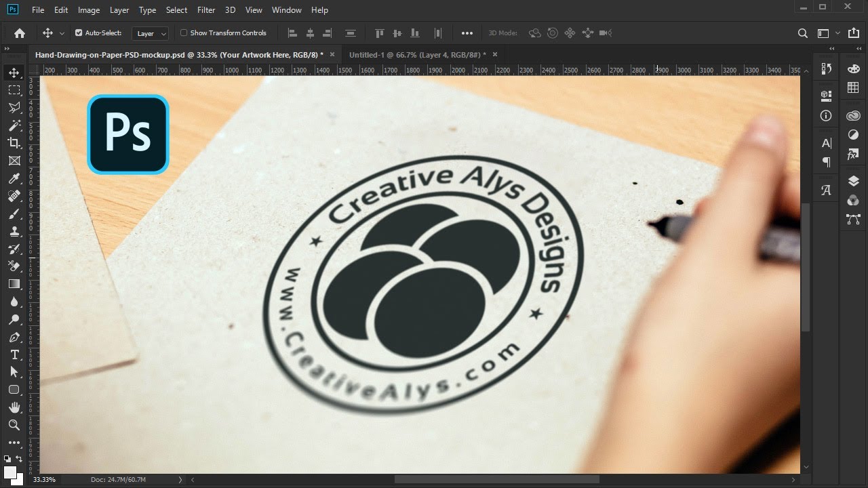Select the Pen tool

pyautogui.click(x=14, y=337)
